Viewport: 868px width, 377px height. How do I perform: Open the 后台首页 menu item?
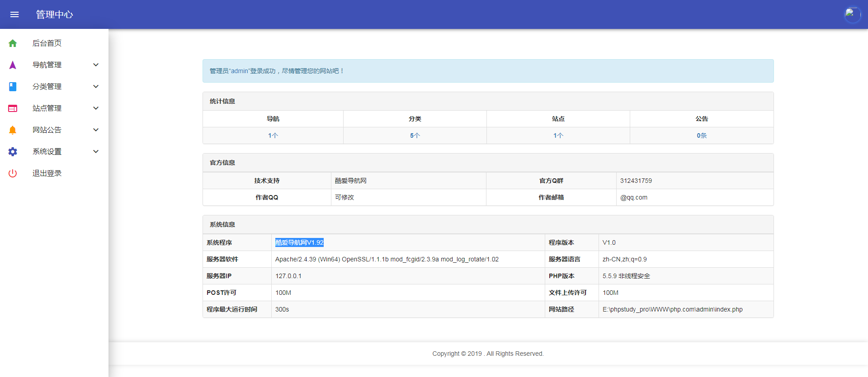coord(47,43)
